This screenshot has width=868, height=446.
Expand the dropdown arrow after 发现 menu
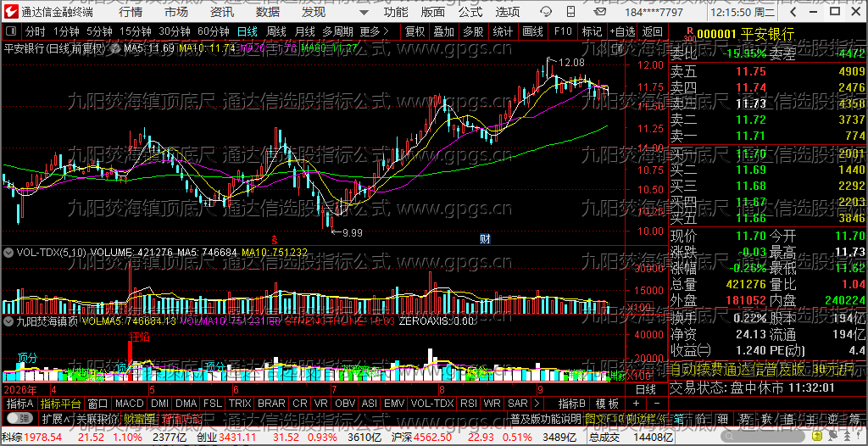point(363,12)
